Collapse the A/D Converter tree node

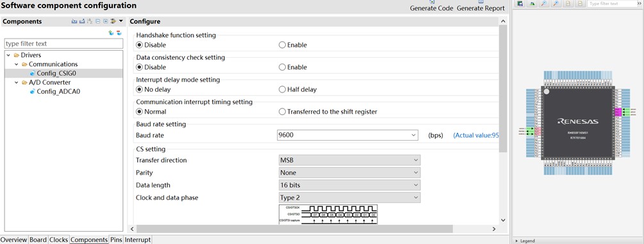coord(16,82)
